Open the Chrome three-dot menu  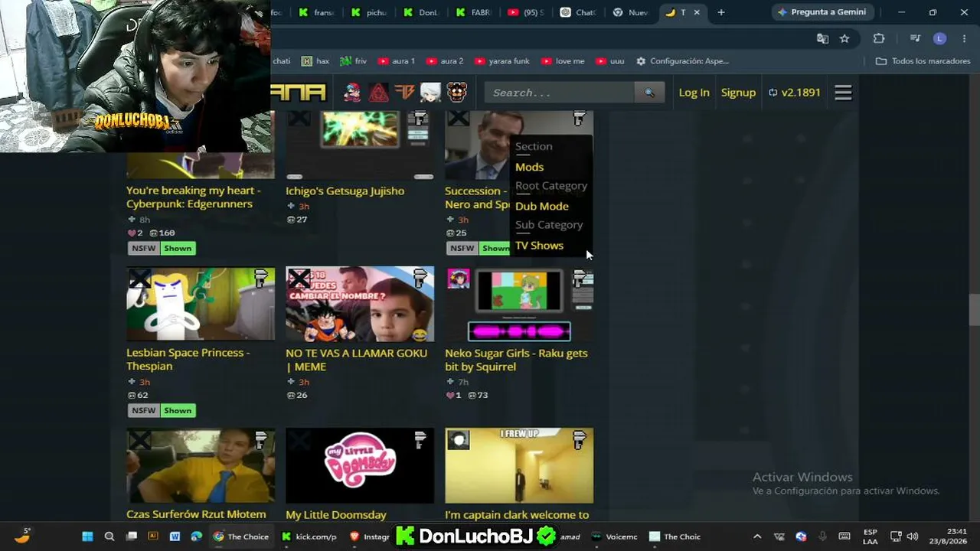point(964,38)
